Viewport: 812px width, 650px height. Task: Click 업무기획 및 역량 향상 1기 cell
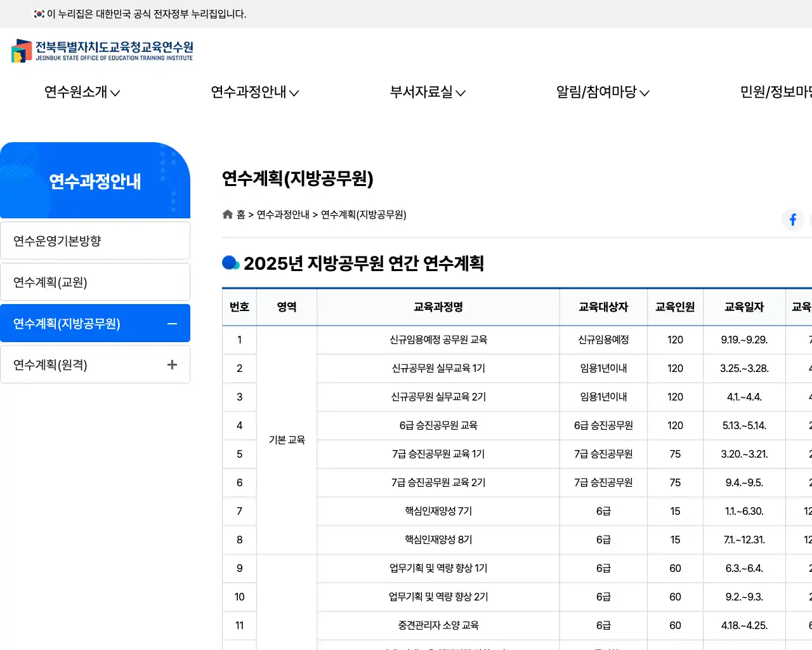click(438, 568)
